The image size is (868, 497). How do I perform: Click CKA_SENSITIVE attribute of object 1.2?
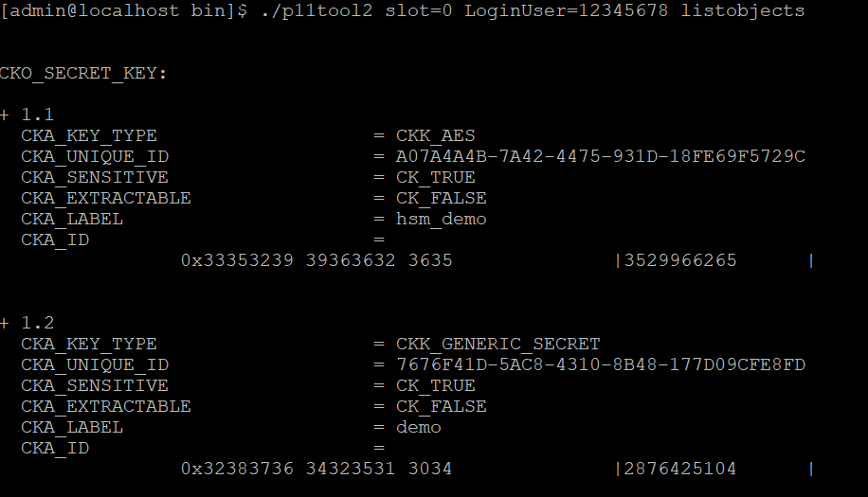tap(95, 386)
